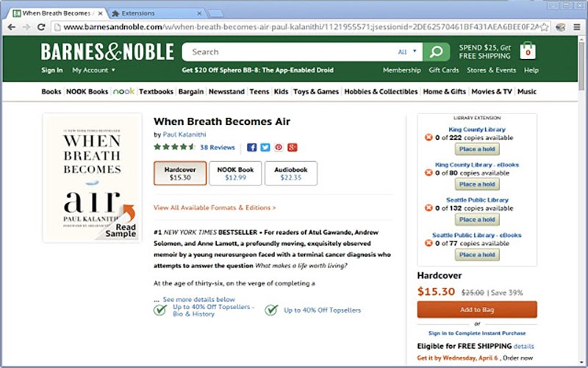
Task: Expand View All Available Formats & Editions
Action: point(215,208)
